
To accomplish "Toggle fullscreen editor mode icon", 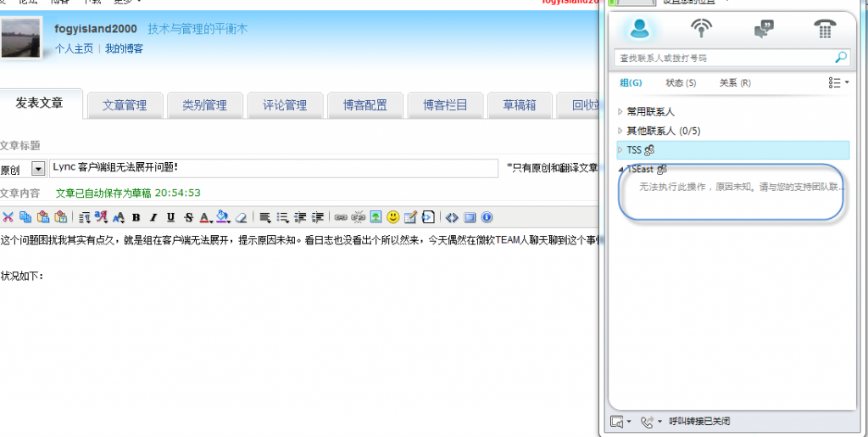I will 470,217.
